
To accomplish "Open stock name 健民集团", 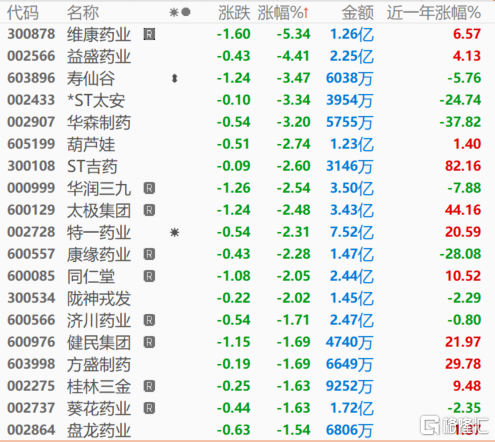I will [99, 342].
